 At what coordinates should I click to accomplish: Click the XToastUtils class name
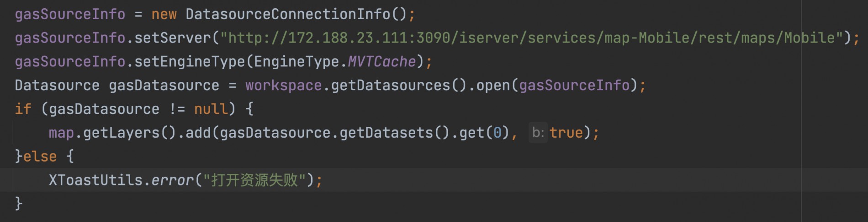(x=95, y=180)
